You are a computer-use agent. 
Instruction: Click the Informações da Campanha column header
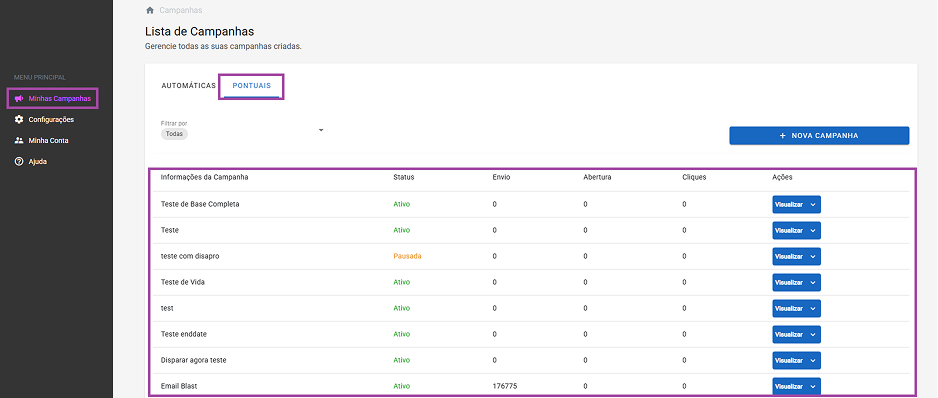point(205,177)
